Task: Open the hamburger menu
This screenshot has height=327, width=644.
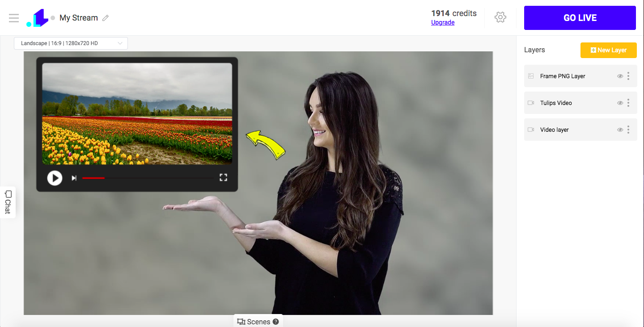Action: click(14, 18)
